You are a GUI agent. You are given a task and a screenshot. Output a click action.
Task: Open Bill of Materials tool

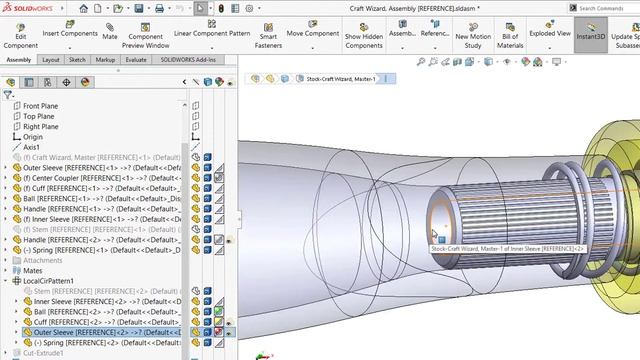(x=510, y=36)
